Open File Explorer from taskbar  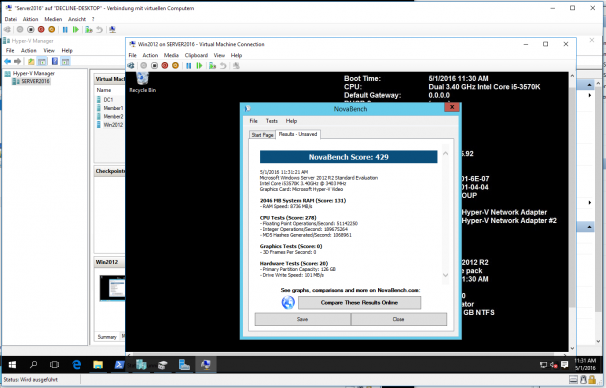[x=98, y=364]
